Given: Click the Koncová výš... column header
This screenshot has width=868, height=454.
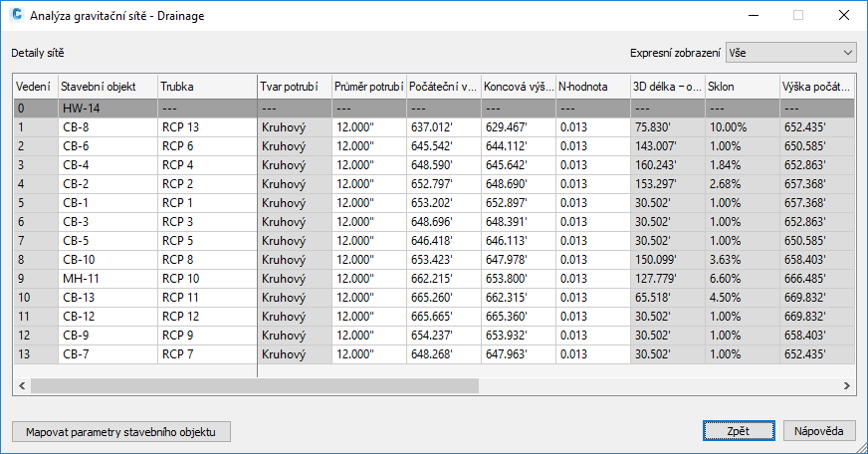Looking at the screenshot, I should click(x=519, y=87).
